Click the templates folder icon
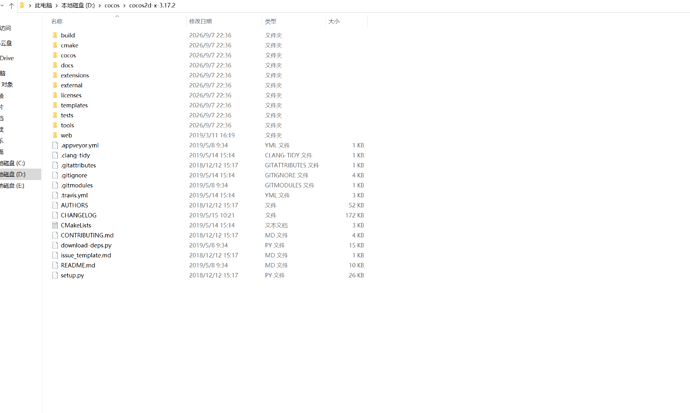The width and height of the screenshot is (690, 413). tap(55, 105)
